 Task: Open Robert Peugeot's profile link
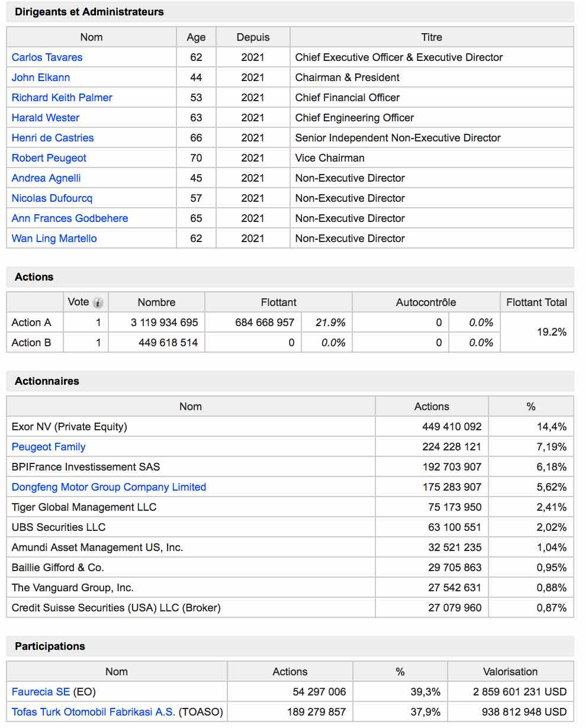pos(49,158)
